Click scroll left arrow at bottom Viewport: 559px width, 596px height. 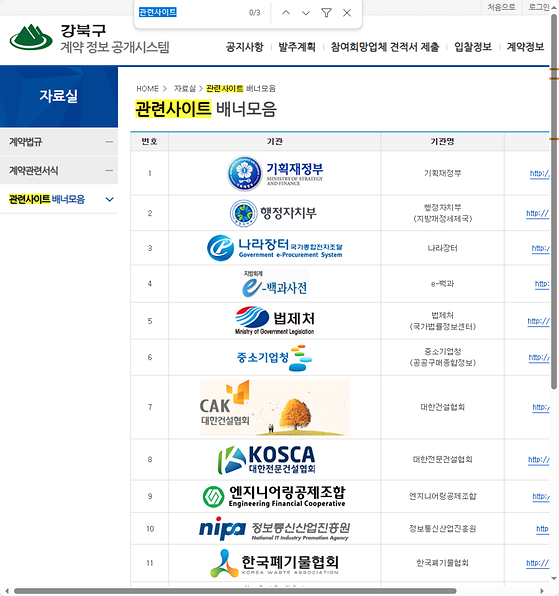pos(7,591)
